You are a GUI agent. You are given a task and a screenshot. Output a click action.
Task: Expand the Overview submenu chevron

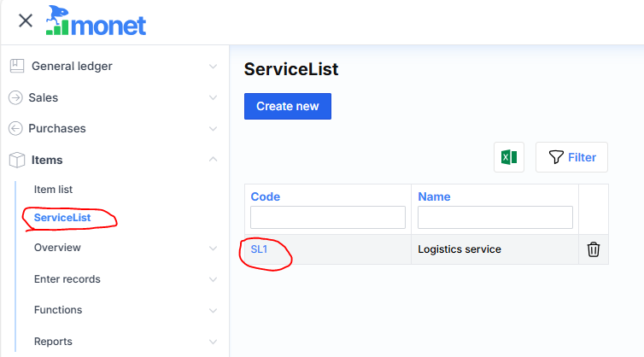coord(213,248)
